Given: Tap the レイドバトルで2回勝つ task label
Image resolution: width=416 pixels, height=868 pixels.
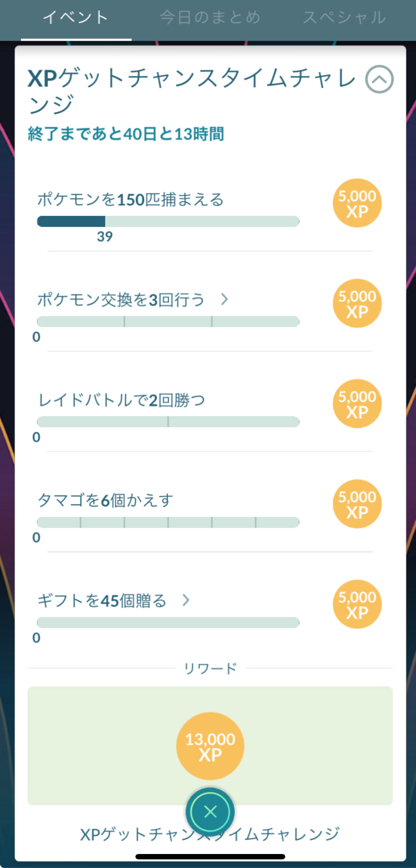Looking at the screenshot, I should pos(122,400).
